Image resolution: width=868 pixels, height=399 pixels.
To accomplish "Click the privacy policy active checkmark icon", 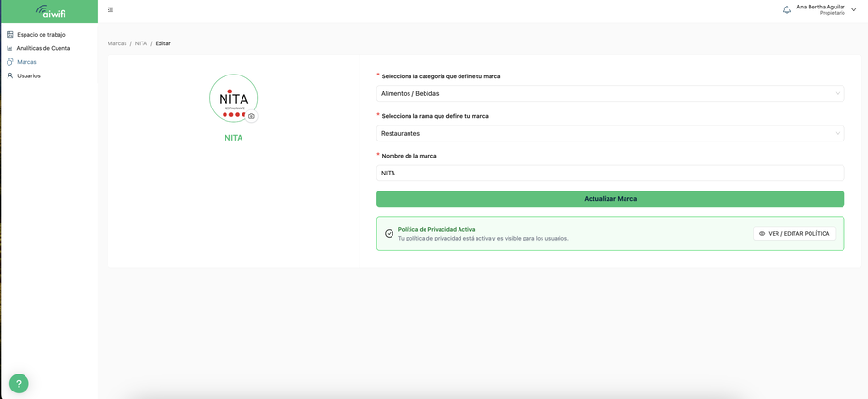I will pyautogui.click(x=389, y=234).
